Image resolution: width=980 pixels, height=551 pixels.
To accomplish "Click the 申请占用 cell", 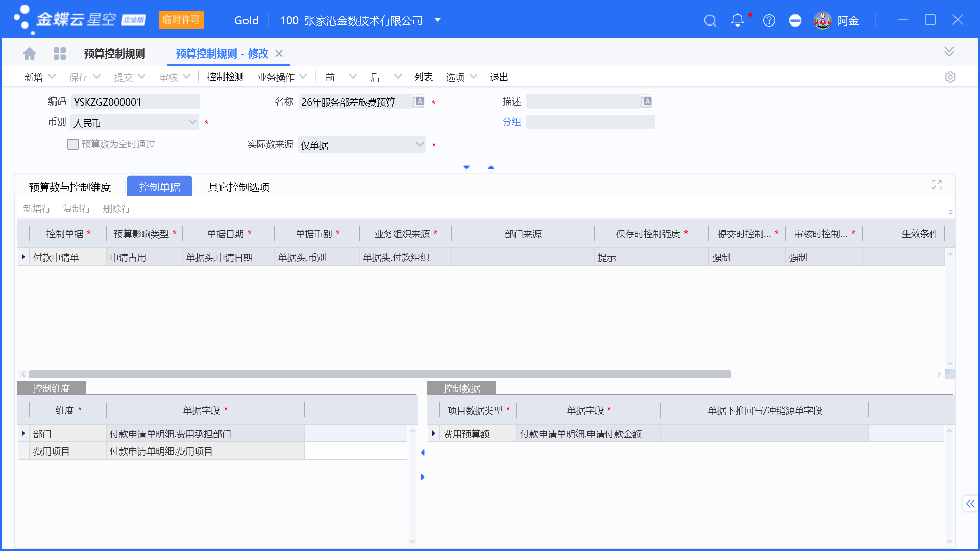I will (144, 257).
